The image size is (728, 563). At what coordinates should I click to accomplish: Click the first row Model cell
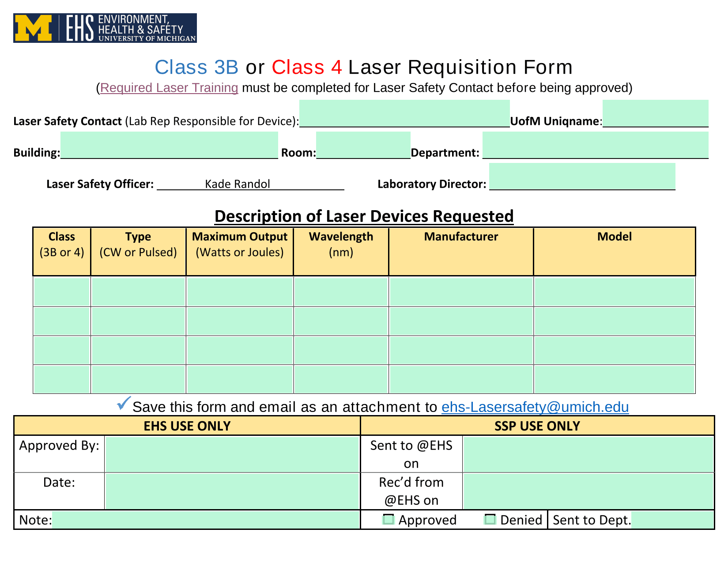615,291
